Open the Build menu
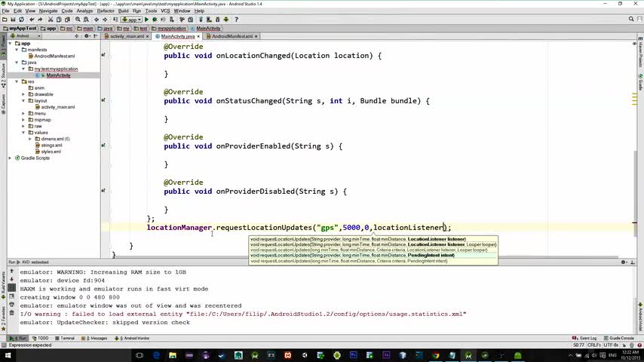 [123, 11]
